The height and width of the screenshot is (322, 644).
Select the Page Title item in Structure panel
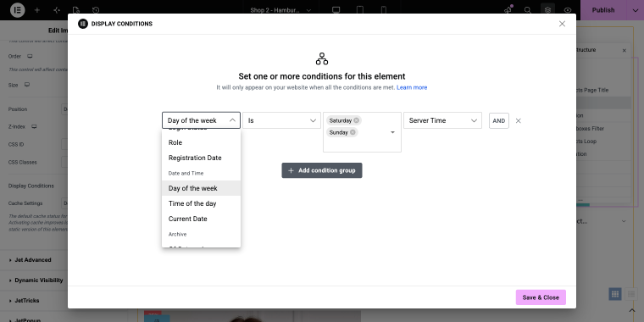(x=603, y=90)
